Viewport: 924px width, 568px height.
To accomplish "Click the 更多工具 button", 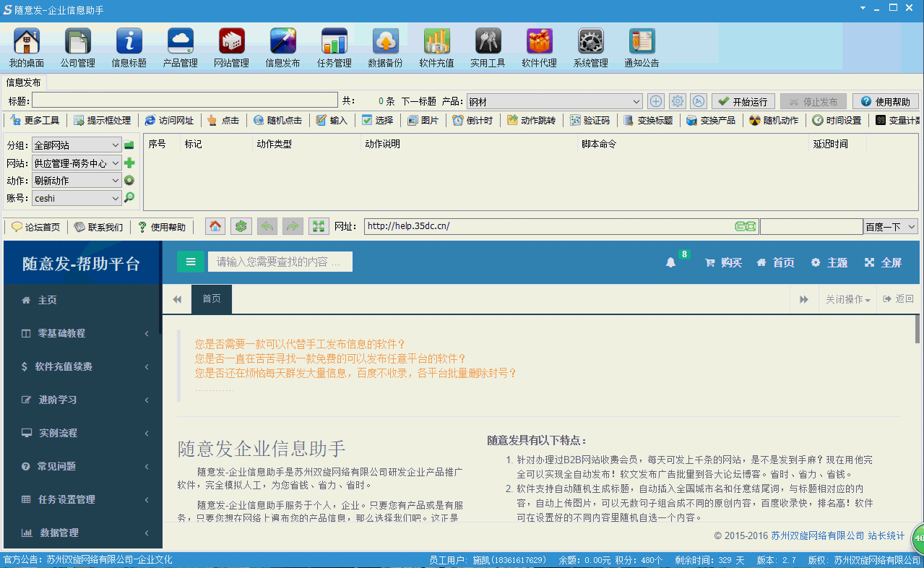I will click(x=36, y=120).
